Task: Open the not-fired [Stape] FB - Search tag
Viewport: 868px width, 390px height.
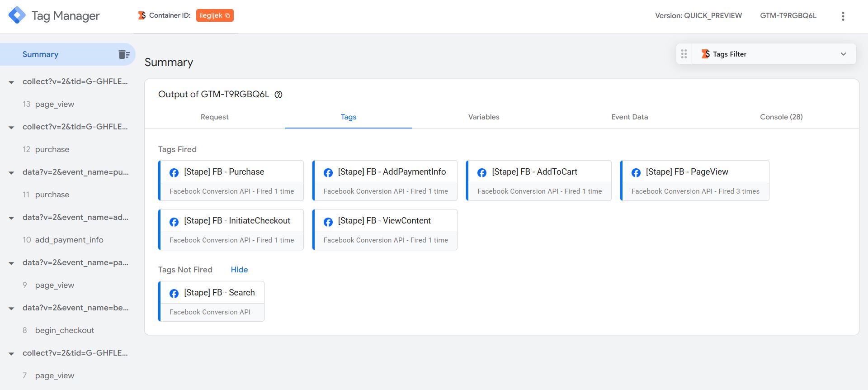Action: (x=211, y=301)
